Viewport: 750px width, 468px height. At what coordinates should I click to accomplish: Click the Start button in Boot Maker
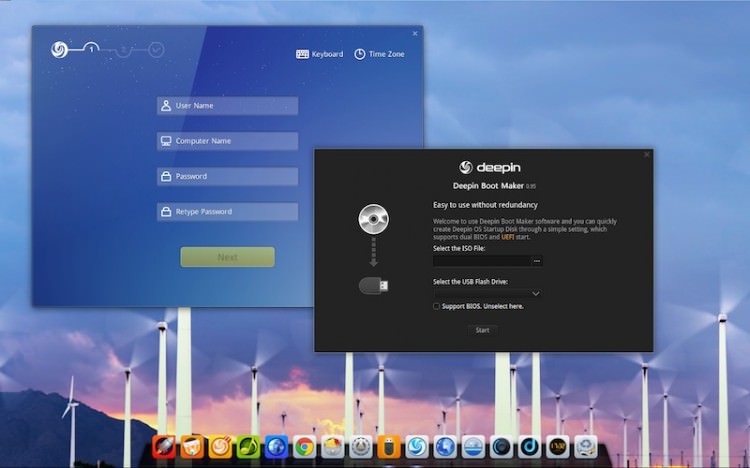[483, 330]
